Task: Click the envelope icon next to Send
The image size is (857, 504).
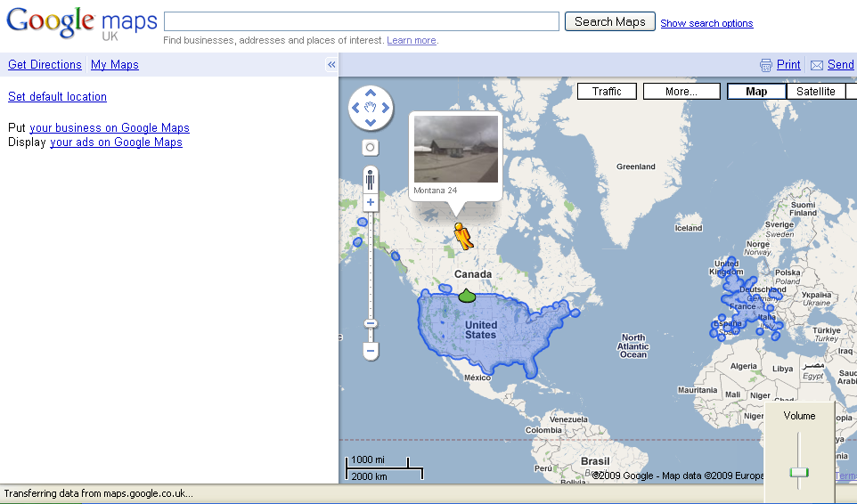Action: (817, 66)
